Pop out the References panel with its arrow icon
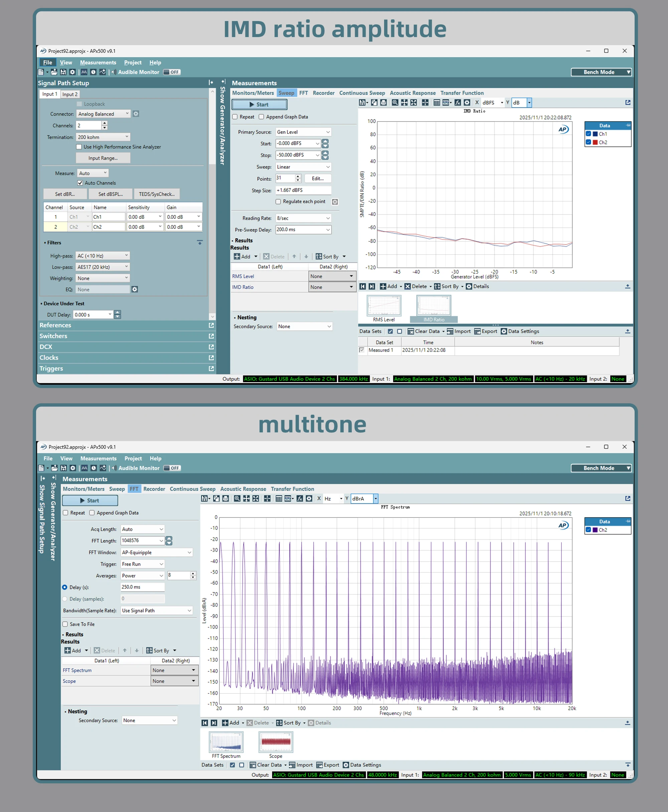Screen dimensions: 668x812 click(x=211, y=326)
